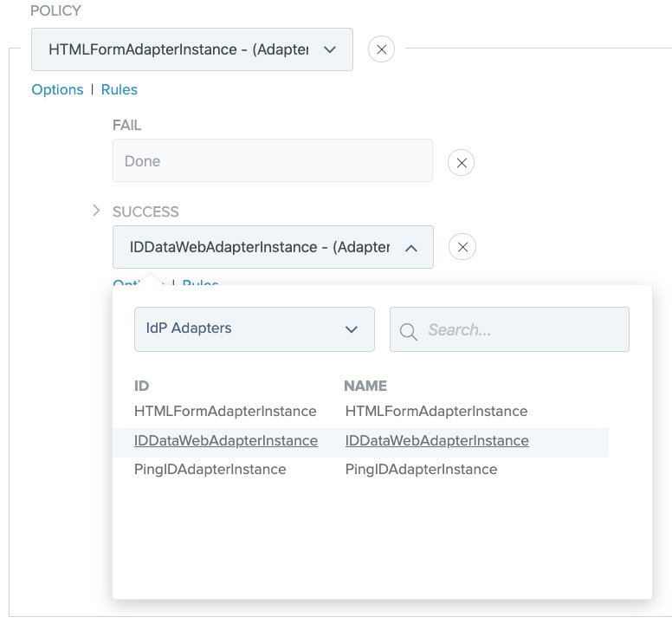Viewport: 672px width, 624px height.
Task: Select IDDataWebAdapterInstance in the ID column
Action: 225,440
